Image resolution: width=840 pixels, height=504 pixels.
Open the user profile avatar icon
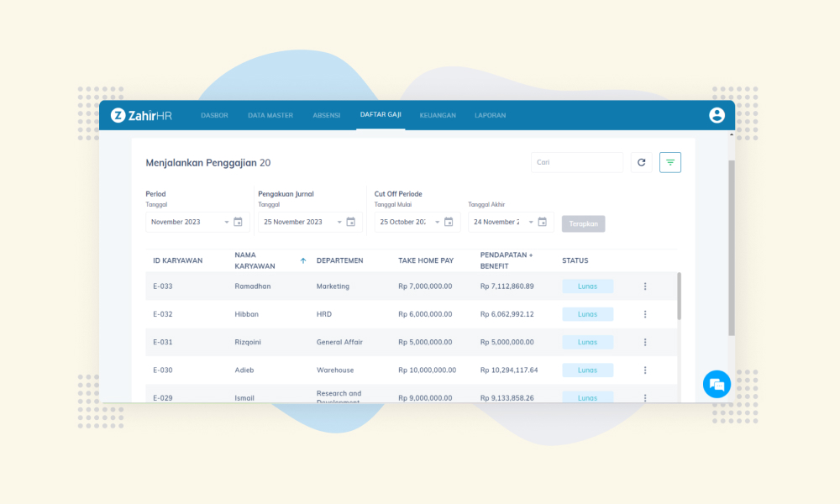717,115
